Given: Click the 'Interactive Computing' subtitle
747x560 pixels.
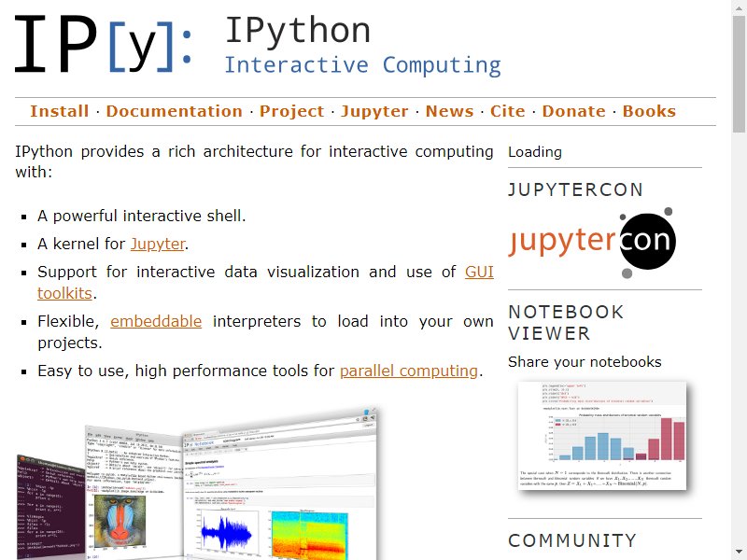Looking at the screenshot, I should point(362,65).
